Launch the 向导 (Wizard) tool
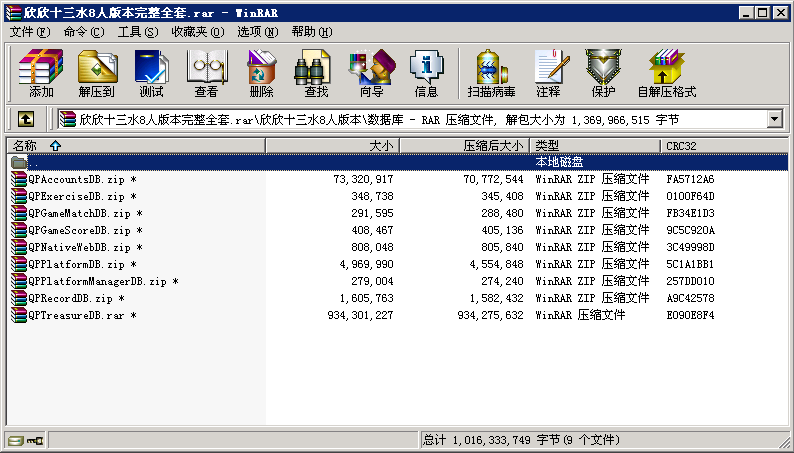 tap(371, 73)
